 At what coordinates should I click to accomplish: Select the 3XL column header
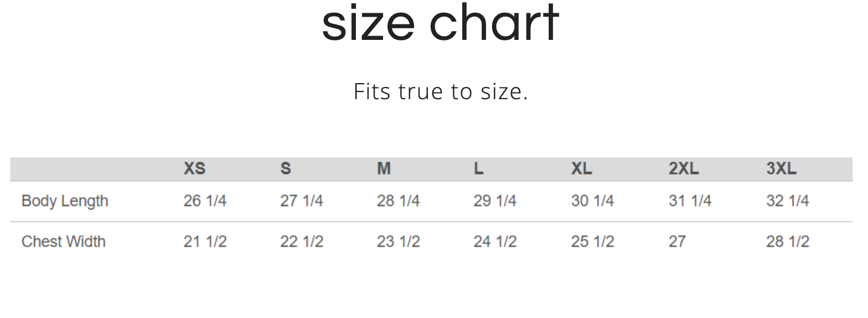click(x=781, y=169)
